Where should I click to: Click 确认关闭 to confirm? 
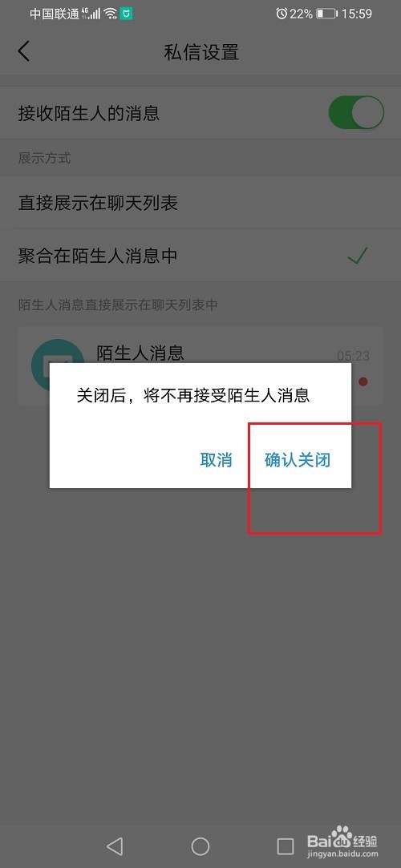coord(298,460)
